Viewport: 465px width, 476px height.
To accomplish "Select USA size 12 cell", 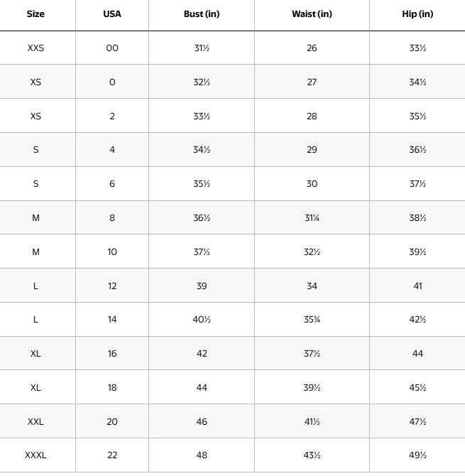I will (112, 286).
